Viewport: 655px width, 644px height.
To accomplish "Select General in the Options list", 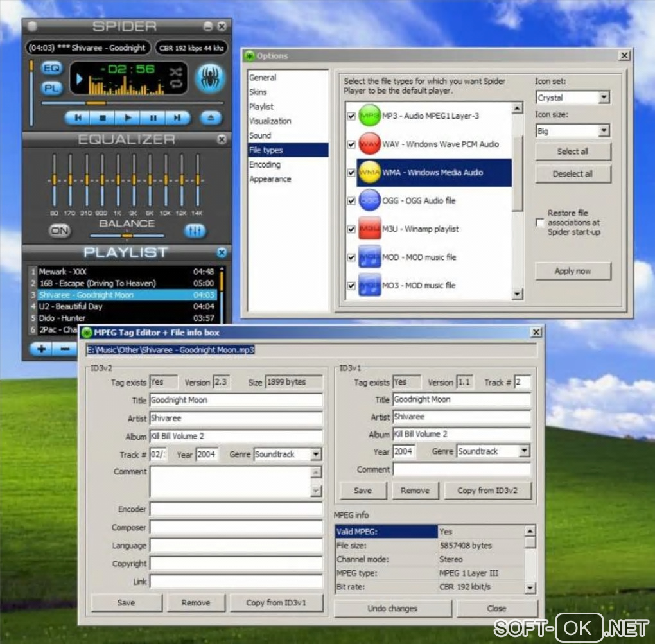I will tap(263, 78).
